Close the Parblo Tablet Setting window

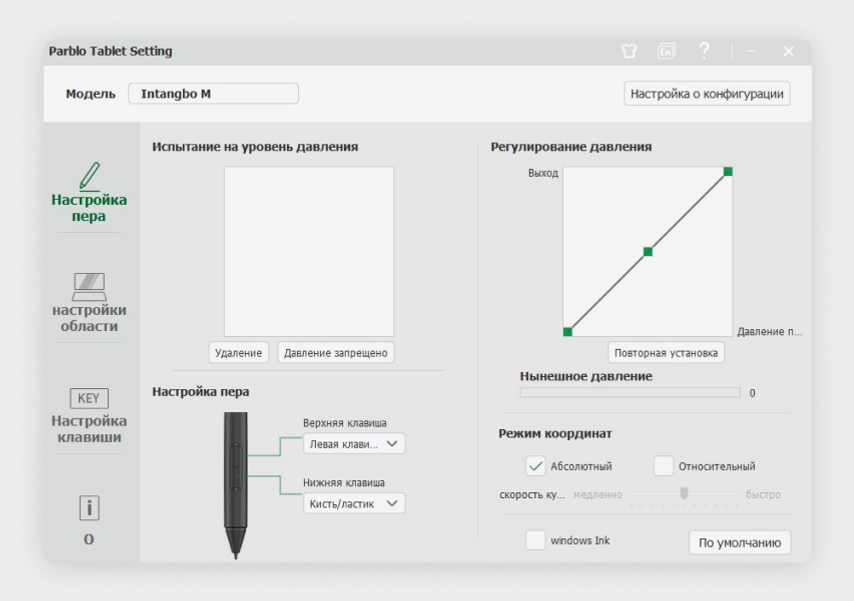click(x=788, y=51)
